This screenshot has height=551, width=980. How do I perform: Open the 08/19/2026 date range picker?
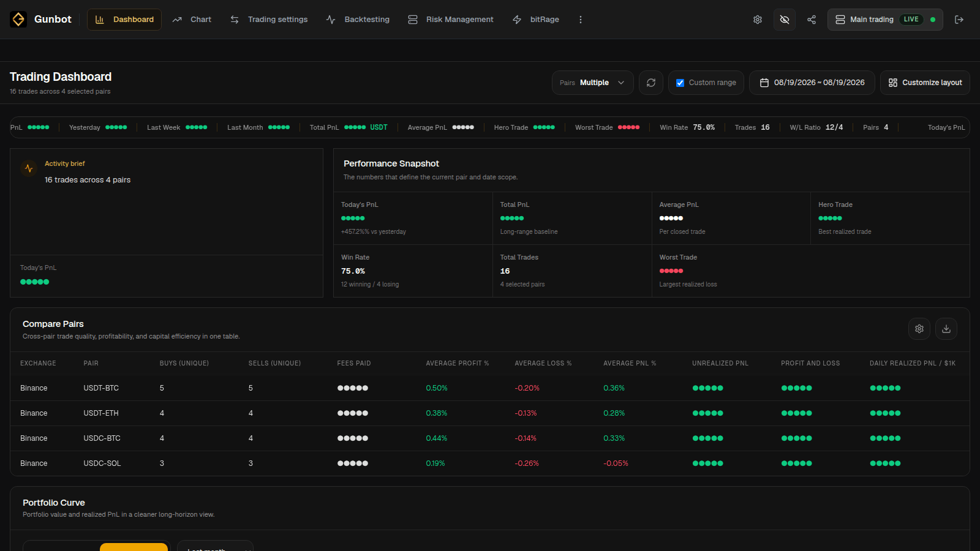click(812, 83)
